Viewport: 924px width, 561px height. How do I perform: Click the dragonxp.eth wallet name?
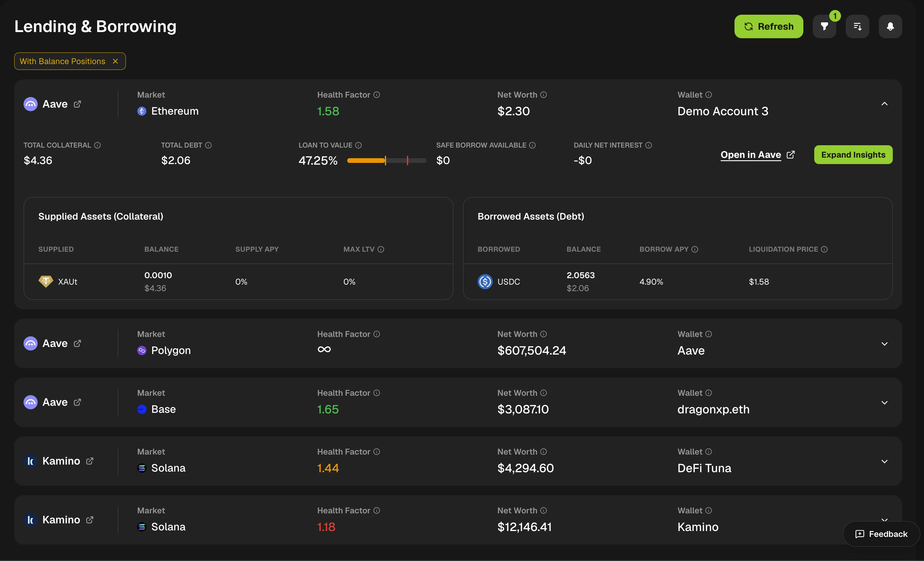[713, 409]
